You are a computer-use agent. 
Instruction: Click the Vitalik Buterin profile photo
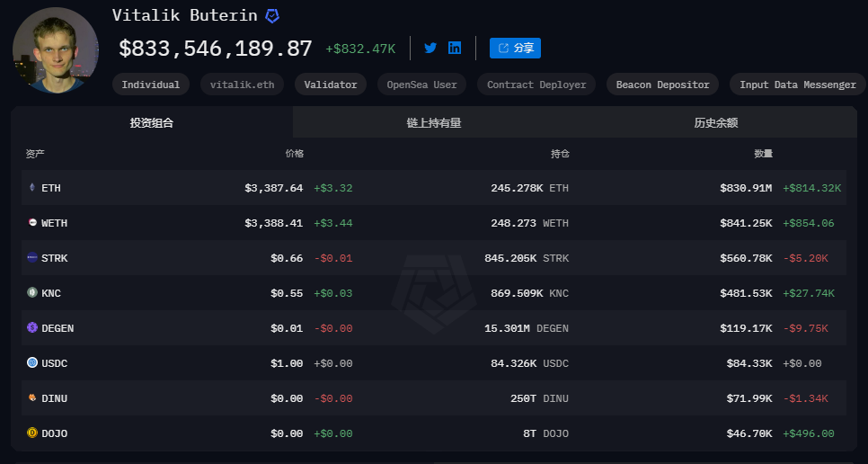click(x=56, y=50)
